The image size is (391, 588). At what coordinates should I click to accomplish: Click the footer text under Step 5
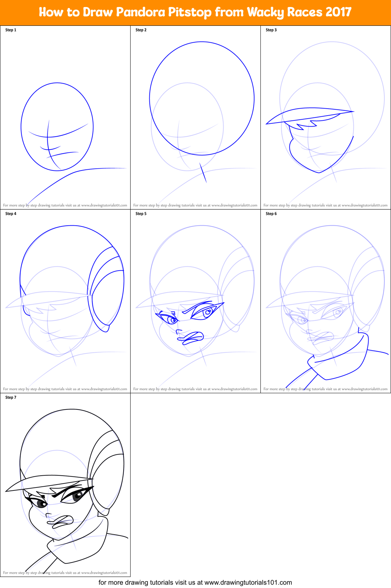(x=195, y=389)
